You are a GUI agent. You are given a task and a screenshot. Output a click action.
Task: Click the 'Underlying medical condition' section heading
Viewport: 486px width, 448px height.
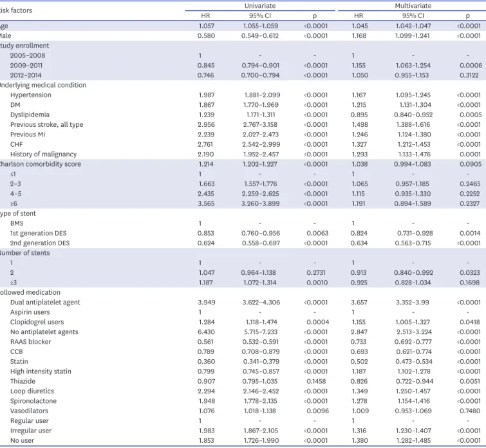[42, 85]
